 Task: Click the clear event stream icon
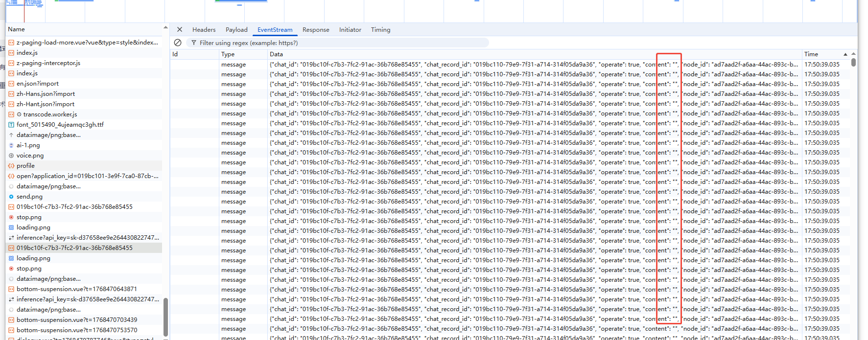178,43
